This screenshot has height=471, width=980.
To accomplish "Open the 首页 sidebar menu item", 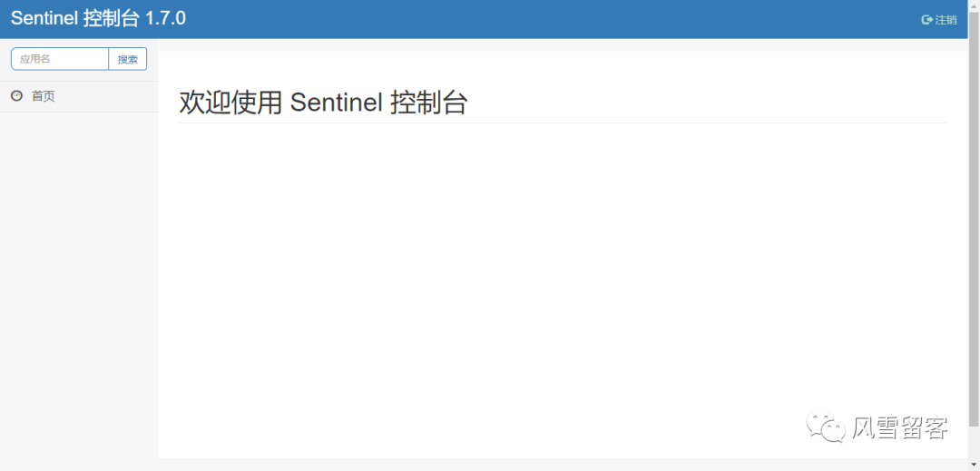I will point(44,96).
